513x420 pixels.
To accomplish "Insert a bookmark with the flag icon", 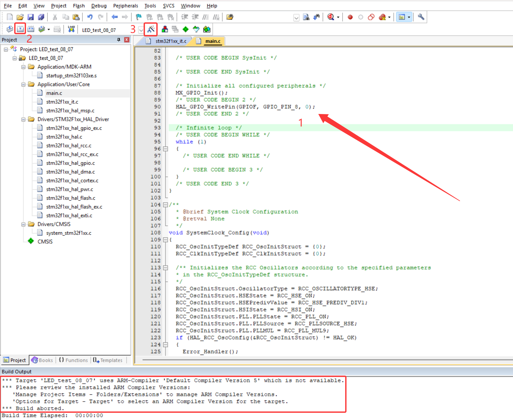I will (x=138, y=17).
